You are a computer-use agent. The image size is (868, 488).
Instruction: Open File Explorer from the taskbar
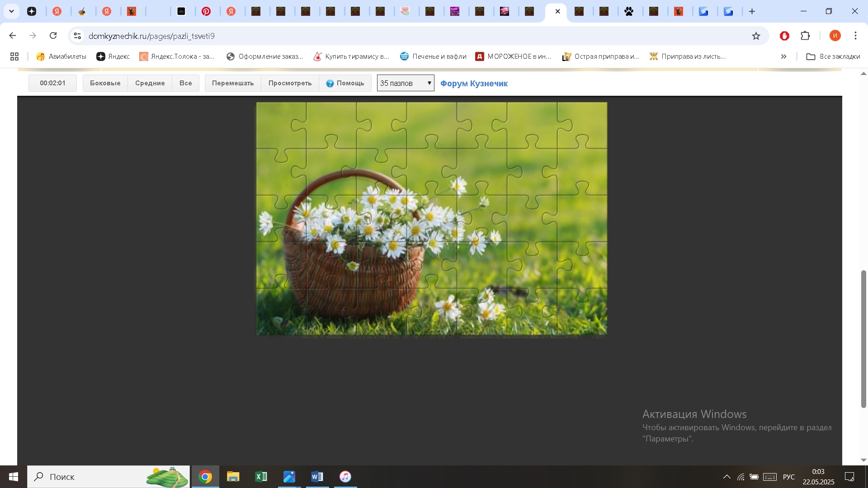[233, 477]
